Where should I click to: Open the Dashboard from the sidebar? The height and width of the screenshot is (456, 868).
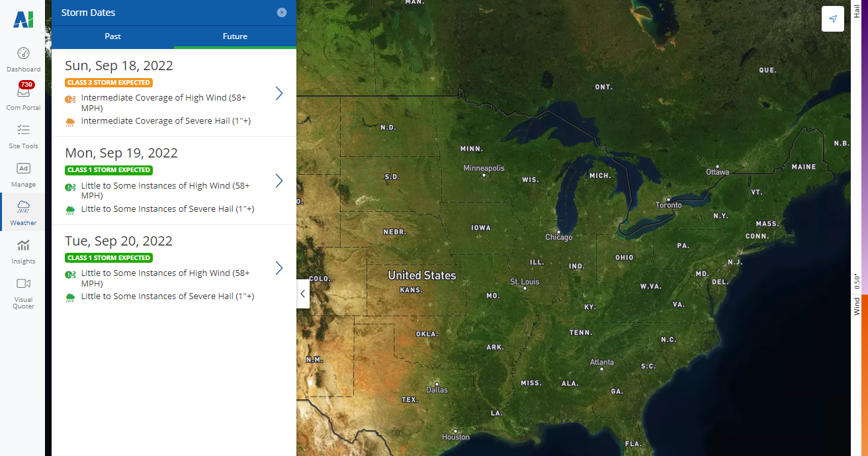[23, 54]
